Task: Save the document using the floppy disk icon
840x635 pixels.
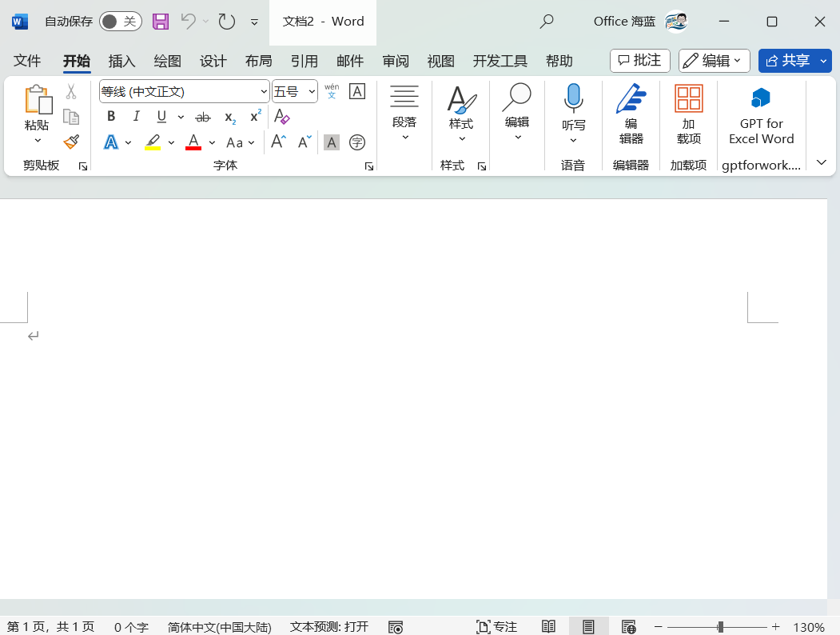Action: [161, 22]
